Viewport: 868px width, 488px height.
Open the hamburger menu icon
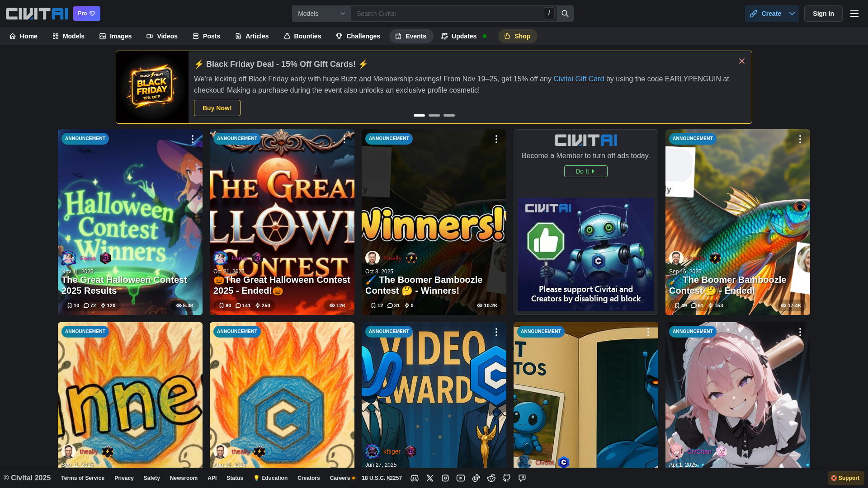point(854,14)
